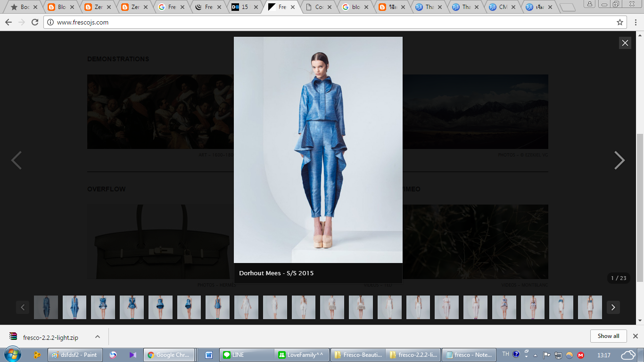Switch to the 'Cor' tab
Screen dimensions: 644x362
coord(319,7)
